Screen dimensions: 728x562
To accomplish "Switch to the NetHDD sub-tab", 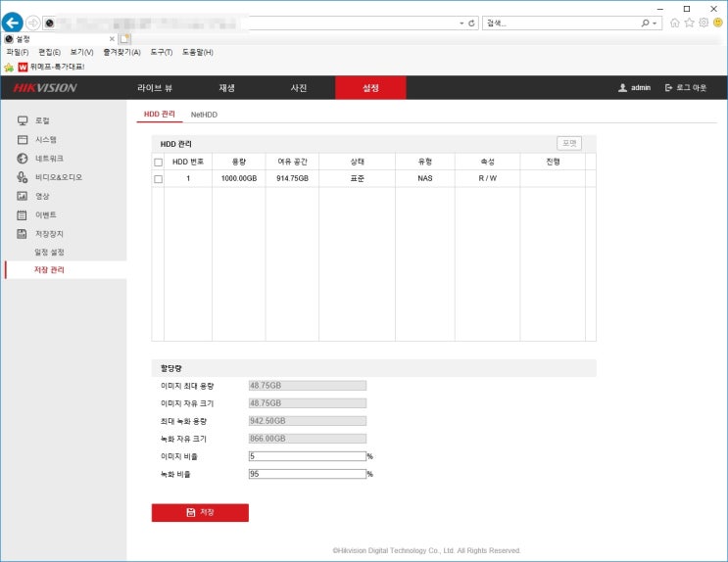I will point(204,115).
